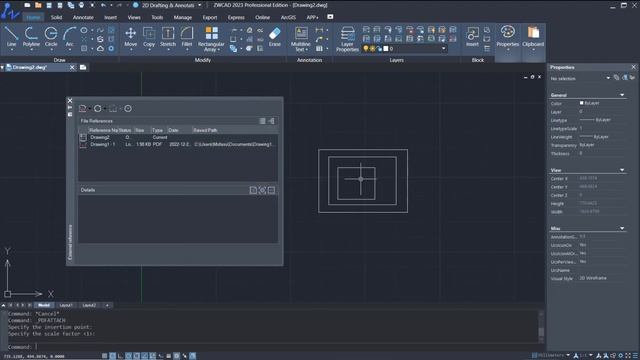Viewport: 640px width, 360px height.
Task: Click the Type column header
Action: 158,130
